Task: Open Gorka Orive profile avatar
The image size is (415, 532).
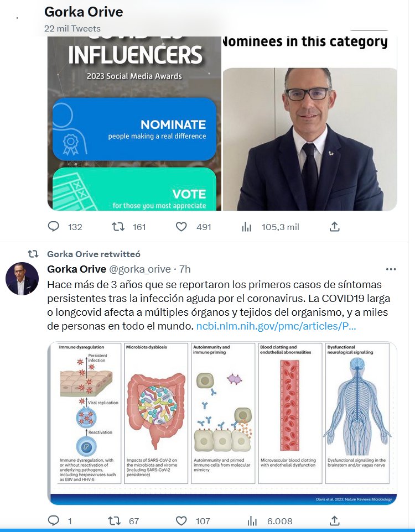Action: 22,279
